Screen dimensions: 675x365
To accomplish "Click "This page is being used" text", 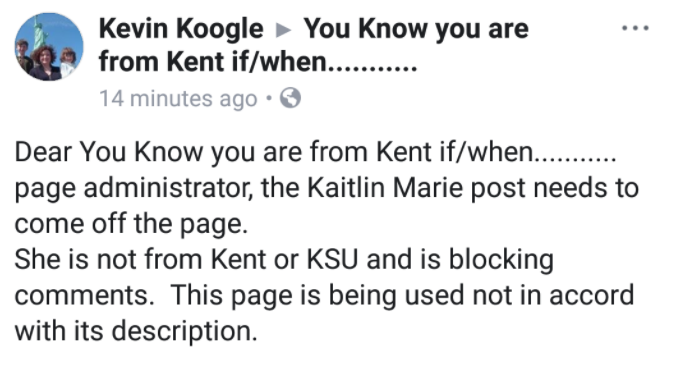I will click(x=318, y=296).
